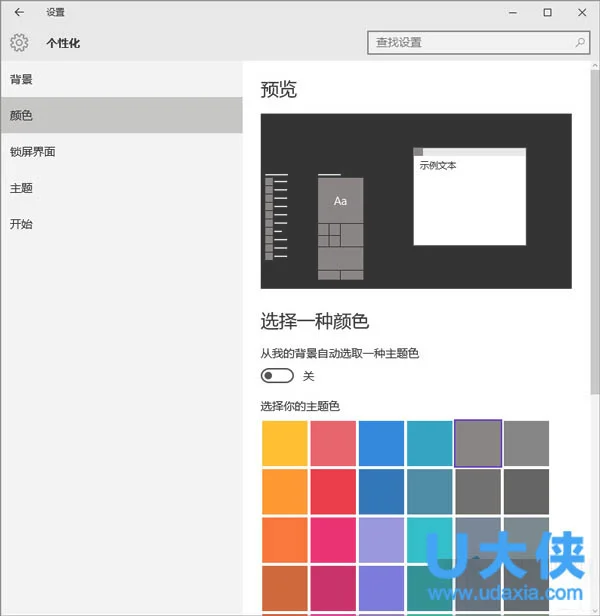Click the 选择你的主题色 label

(300, 406)
